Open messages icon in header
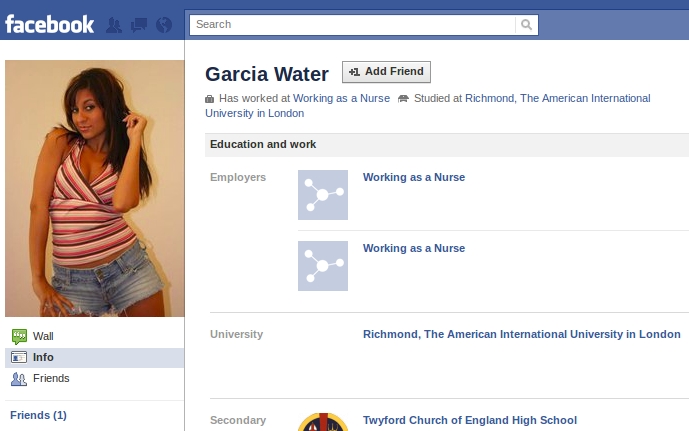This screenshot has height=431, width=689. [139, 25]
